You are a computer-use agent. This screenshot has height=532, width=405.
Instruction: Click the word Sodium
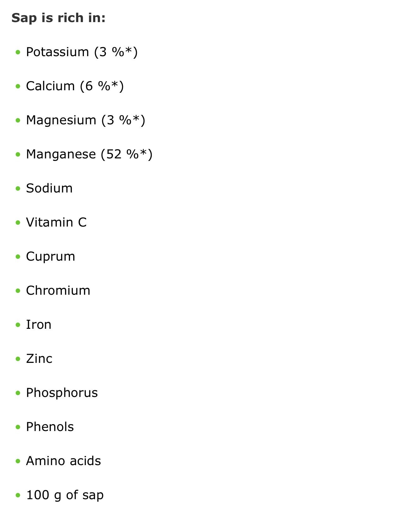[x=49, y=188]
